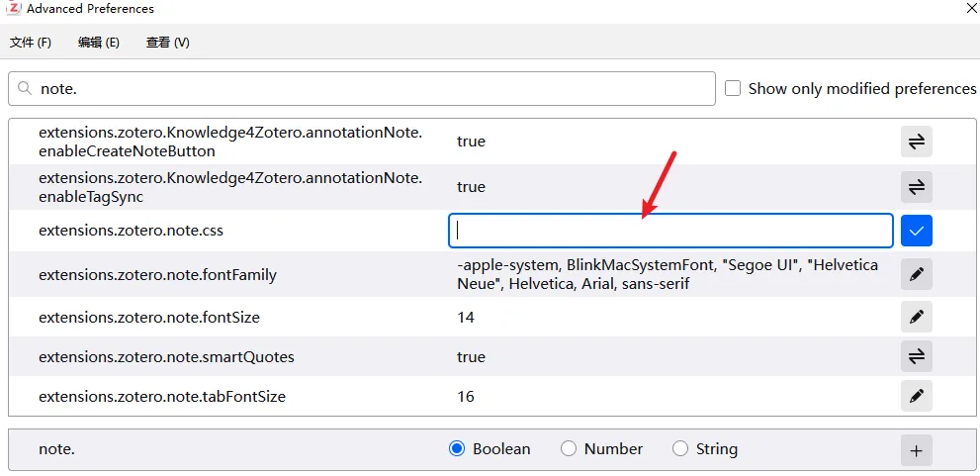Select the enableCreateNoteButton preference name

click(x=230, y=142)
